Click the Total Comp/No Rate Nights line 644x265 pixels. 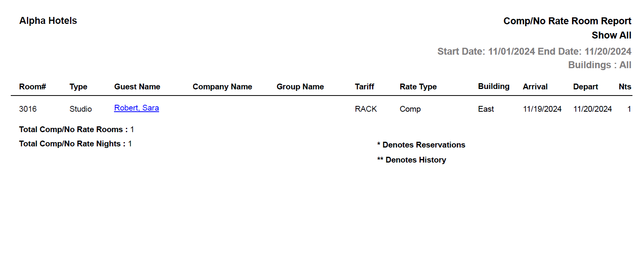pos(75,144)
